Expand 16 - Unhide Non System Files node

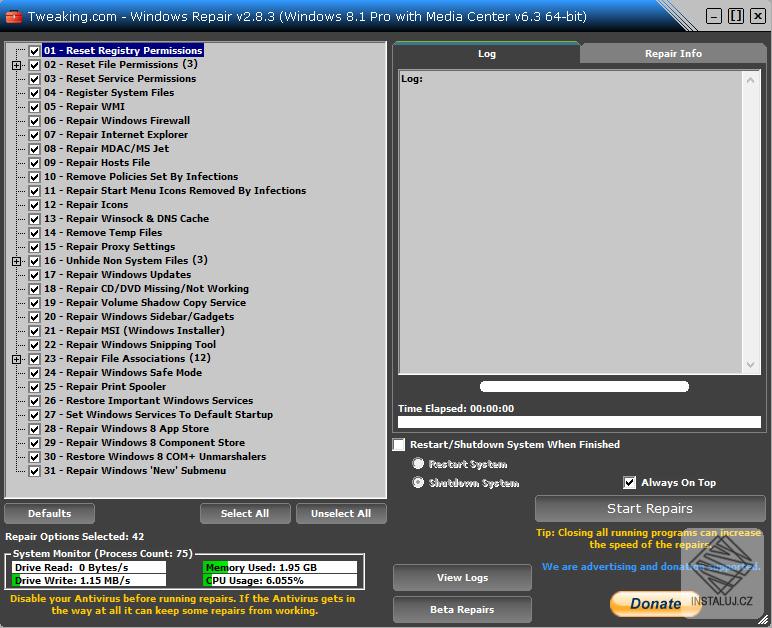coord(17,261)
